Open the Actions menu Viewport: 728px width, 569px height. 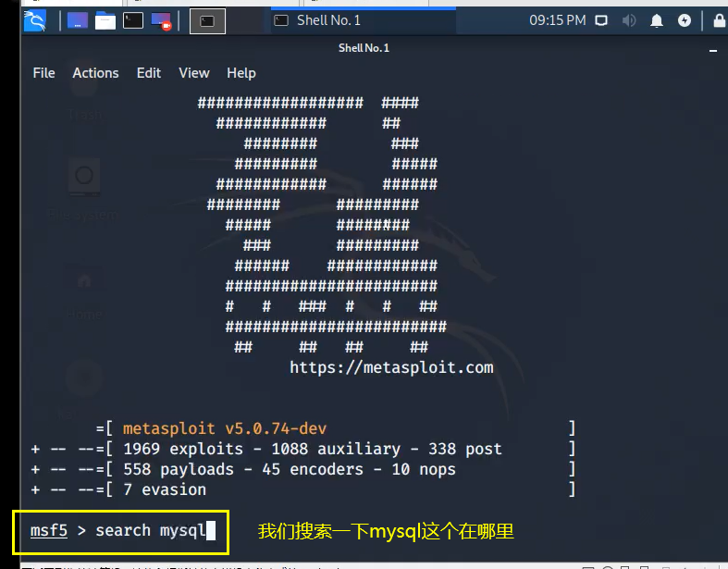coord(95,73)
